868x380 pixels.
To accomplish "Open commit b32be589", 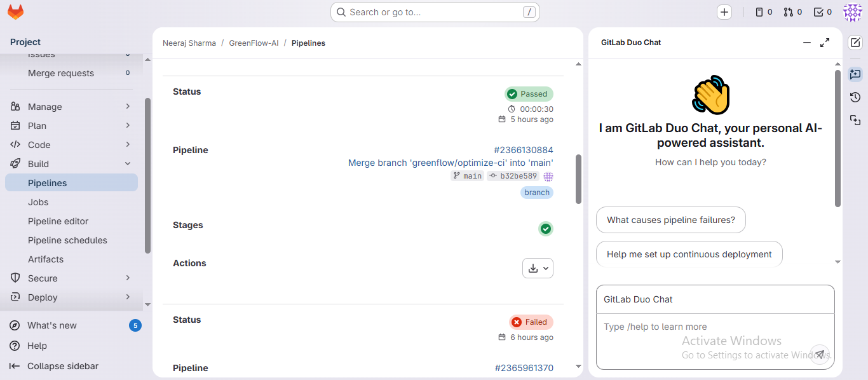I will coord(513,176).
